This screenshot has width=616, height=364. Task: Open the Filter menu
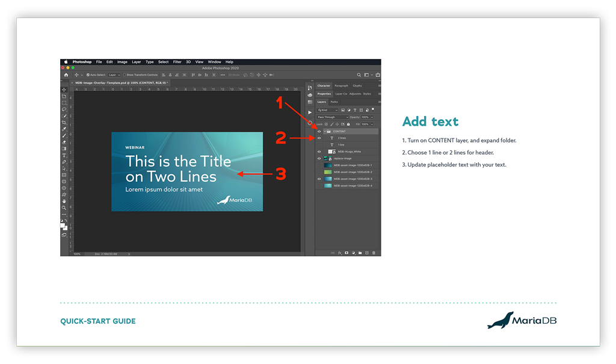click(x=177, y=62)
